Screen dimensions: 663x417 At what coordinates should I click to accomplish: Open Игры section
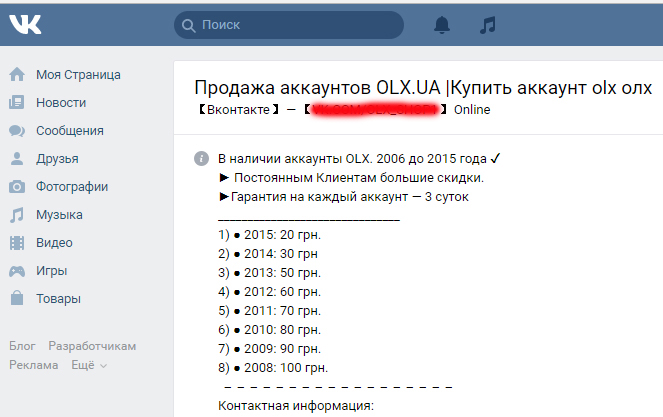click(x=52, y=271)
